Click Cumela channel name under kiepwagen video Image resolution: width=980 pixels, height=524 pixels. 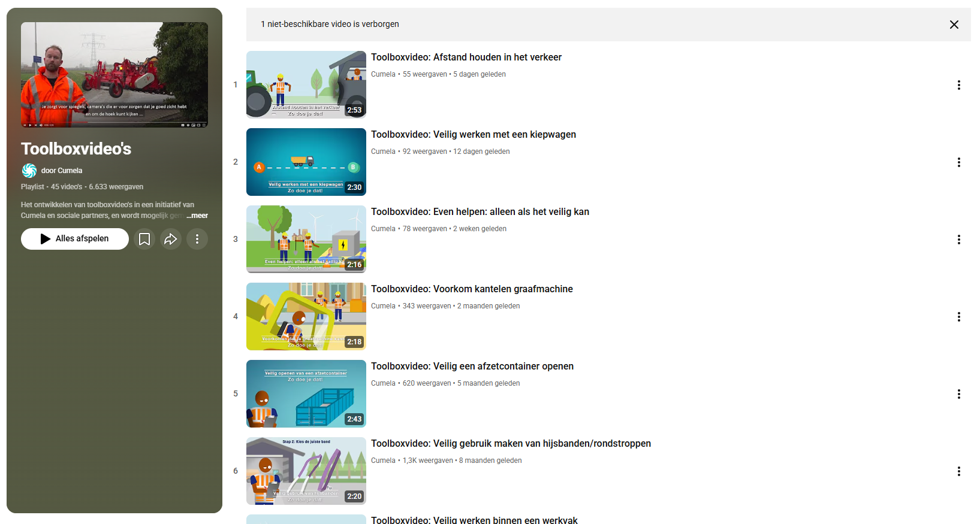point(383,152)
